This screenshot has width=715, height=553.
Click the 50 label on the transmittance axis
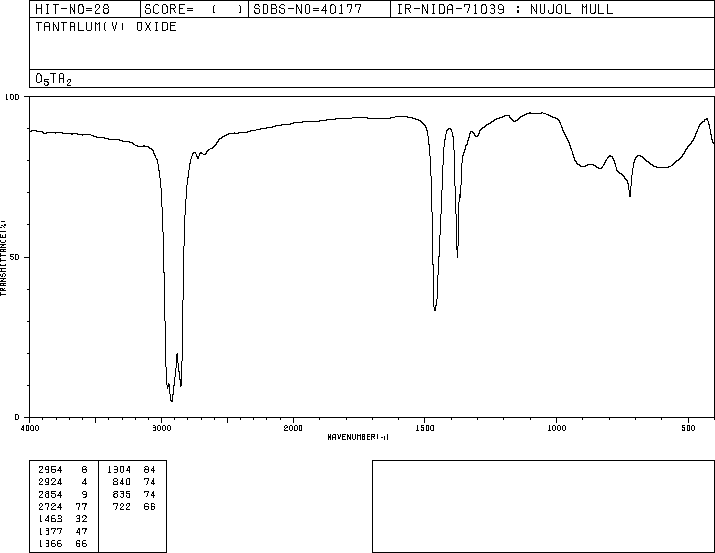(x=15, y=257)
